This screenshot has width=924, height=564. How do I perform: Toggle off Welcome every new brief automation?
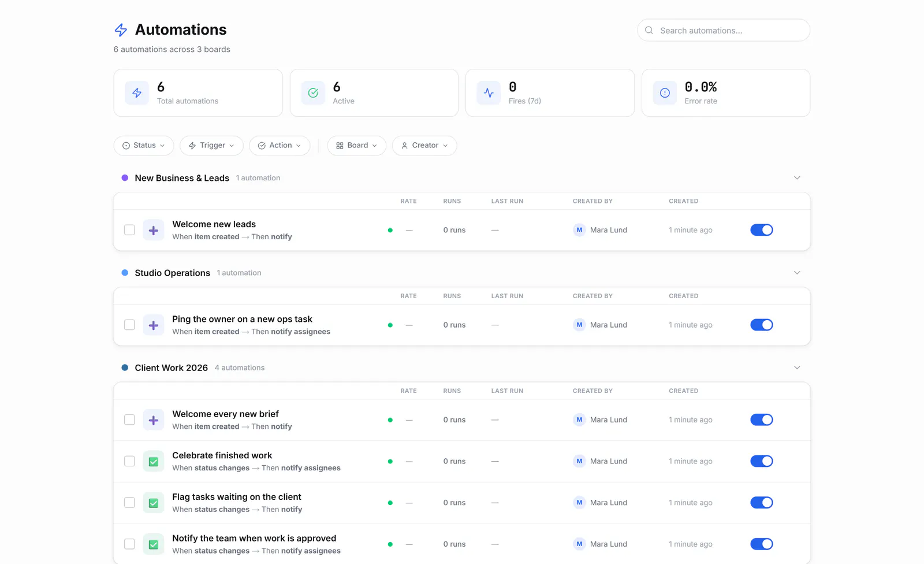(x=762, y=420)
